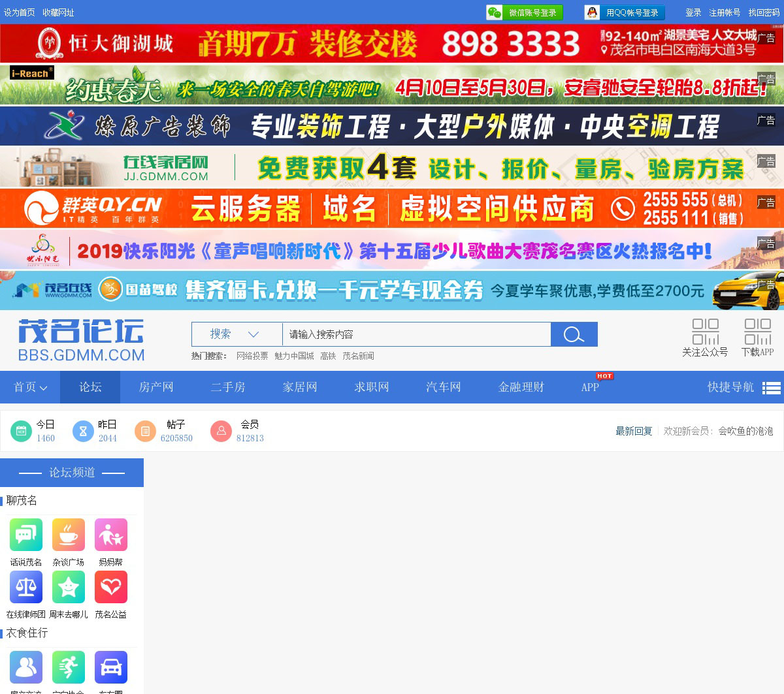Open the running figure forum icon

pos(69,667)
